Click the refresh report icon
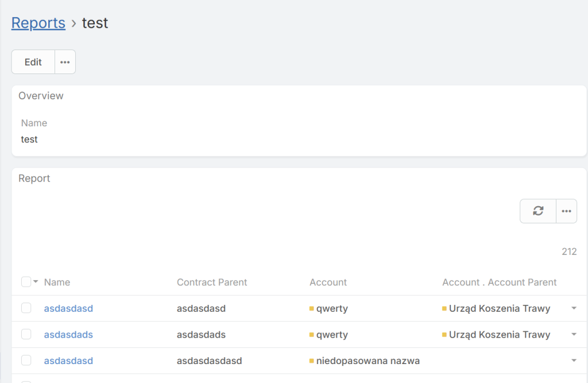Screen dimensions: 588x383 tap(538, 211)
